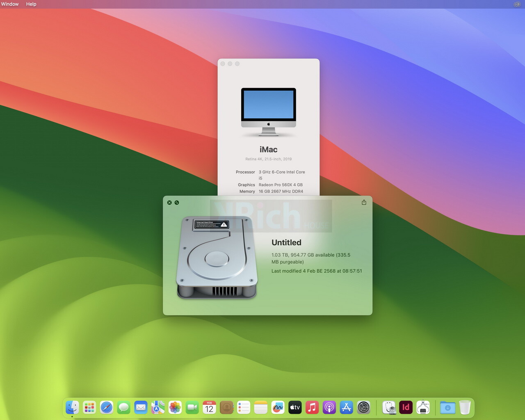Image resolution: width=525 pixels, height=420 pixels.
Task: Click the "Radeon Pro 560X 4 GB" value
Action: coord(281,185)
